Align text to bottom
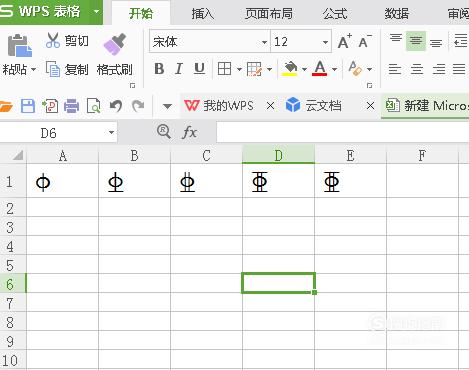Viewport: 469px width, 370px height. (x=436, y=42)
